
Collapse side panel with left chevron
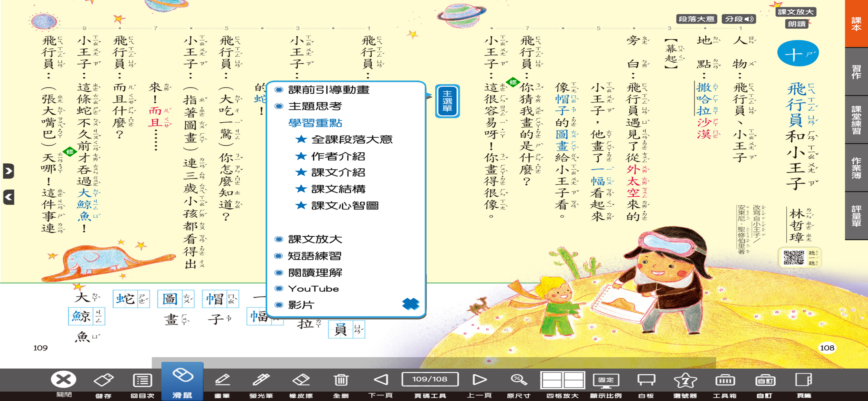click(x=8, y=198)
